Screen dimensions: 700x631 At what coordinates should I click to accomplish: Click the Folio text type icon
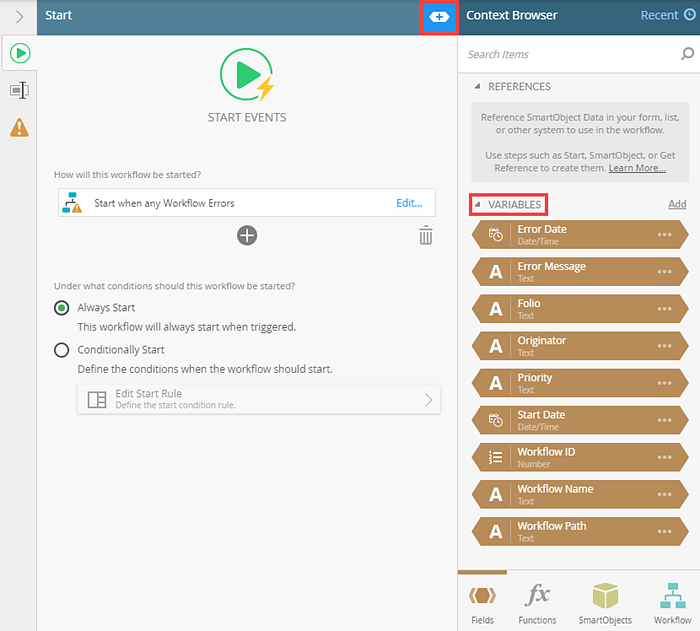click(496, 309)
